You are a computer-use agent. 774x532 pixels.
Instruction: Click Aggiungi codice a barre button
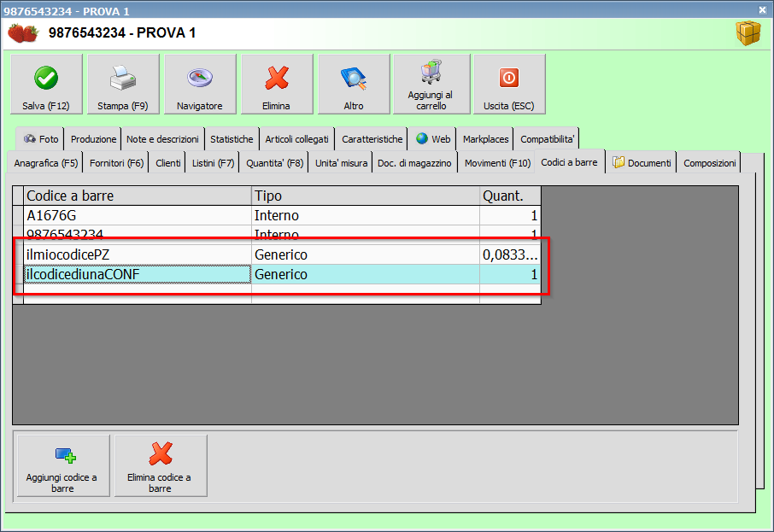(63, 465)
